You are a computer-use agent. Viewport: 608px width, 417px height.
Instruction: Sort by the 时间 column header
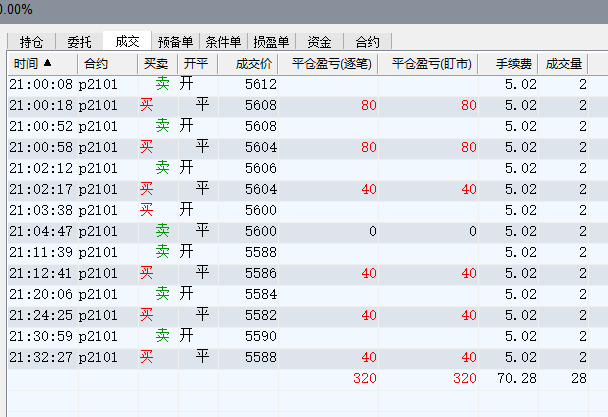43,64
